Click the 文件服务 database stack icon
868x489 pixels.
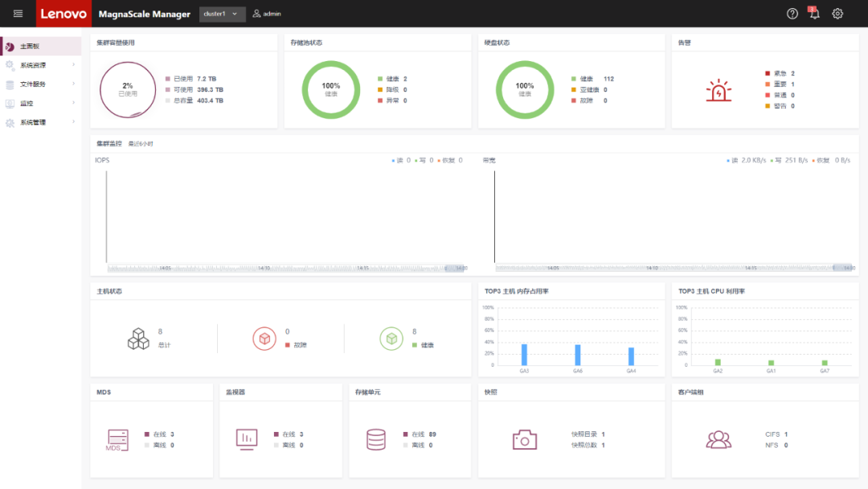[x=10, y=84]
